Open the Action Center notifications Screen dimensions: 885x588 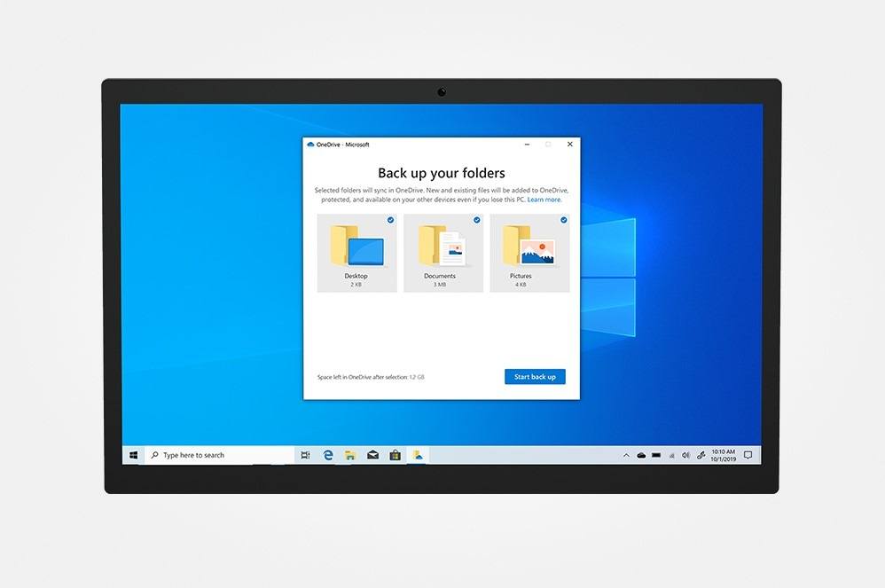point(748,455)
